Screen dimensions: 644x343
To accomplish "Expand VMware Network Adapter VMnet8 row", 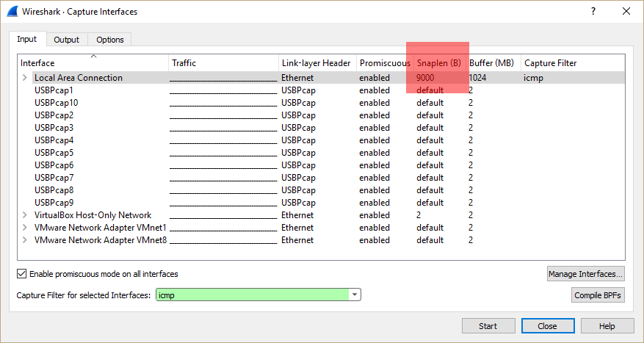I will 25,240.
